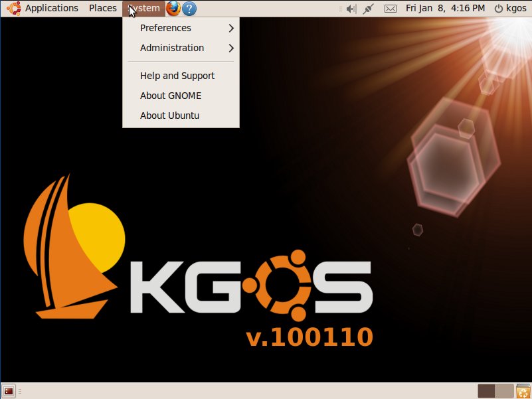Viewport: 532px width, 399px height.
Task: Switch to the second workspace
Action: [x=505, y=391]
